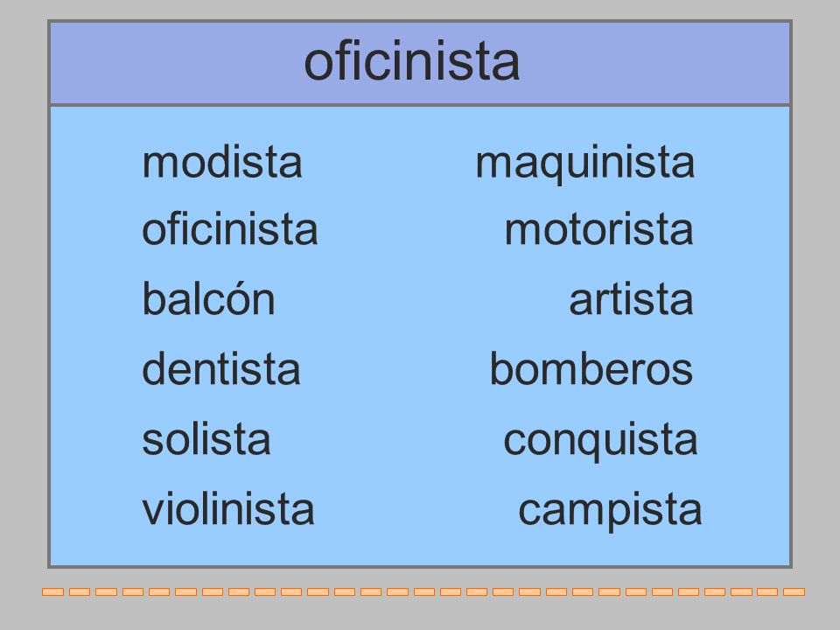Click the second-to-last orange progress segment
This screenshot has height=630, width=840.
coord(767,592)
